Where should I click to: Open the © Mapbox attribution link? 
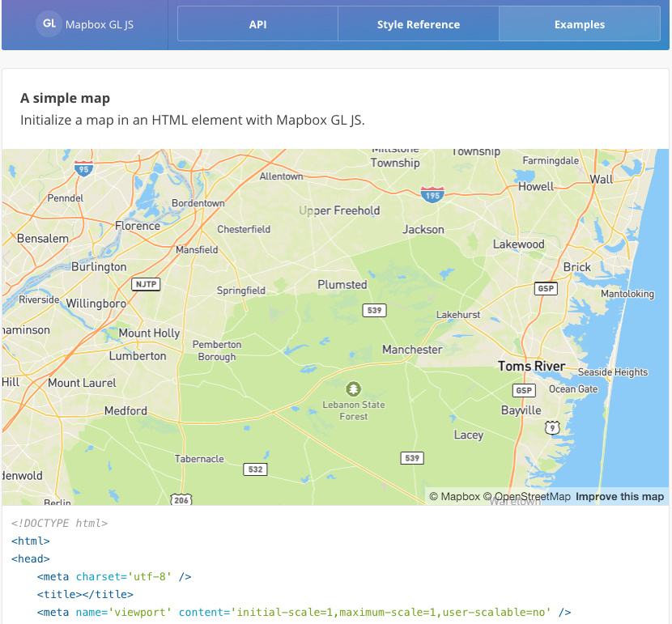455,496
